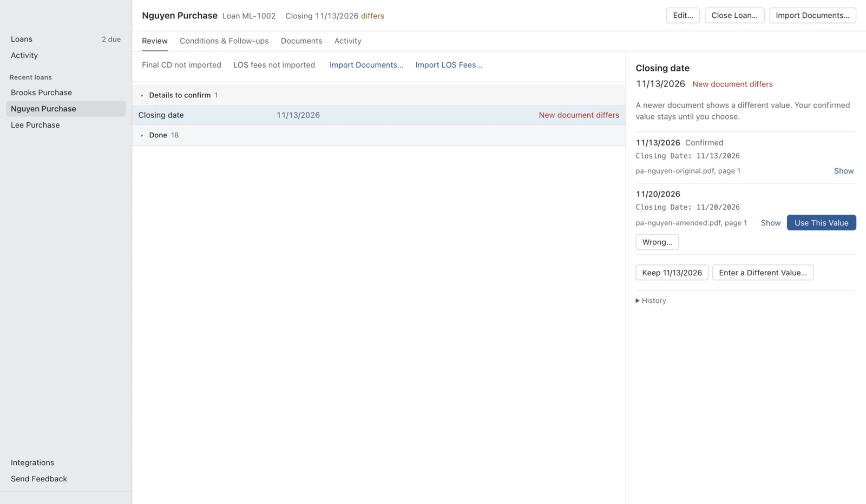Click the Wrong... button
The width and height of the screenshot is (866, 504).
click(657, 242)
